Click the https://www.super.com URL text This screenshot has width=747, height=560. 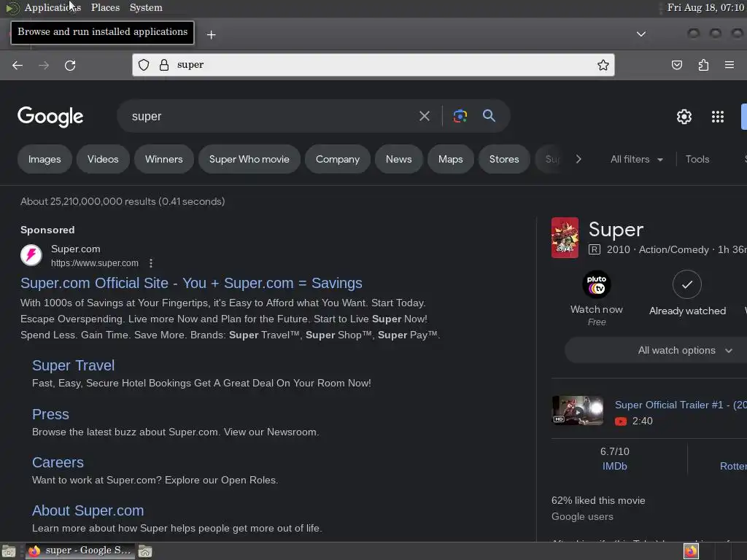[95, 262]
